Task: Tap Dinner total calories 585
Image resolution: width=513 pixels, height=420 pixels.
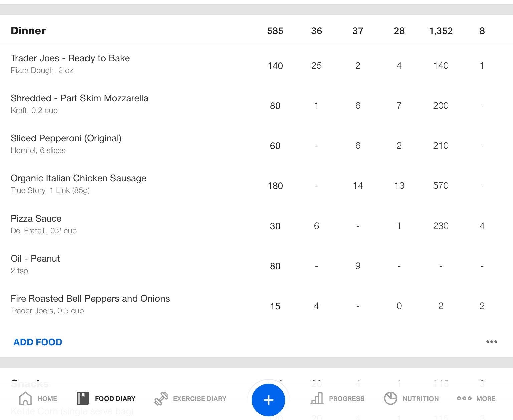Action: tap(275, 31)
